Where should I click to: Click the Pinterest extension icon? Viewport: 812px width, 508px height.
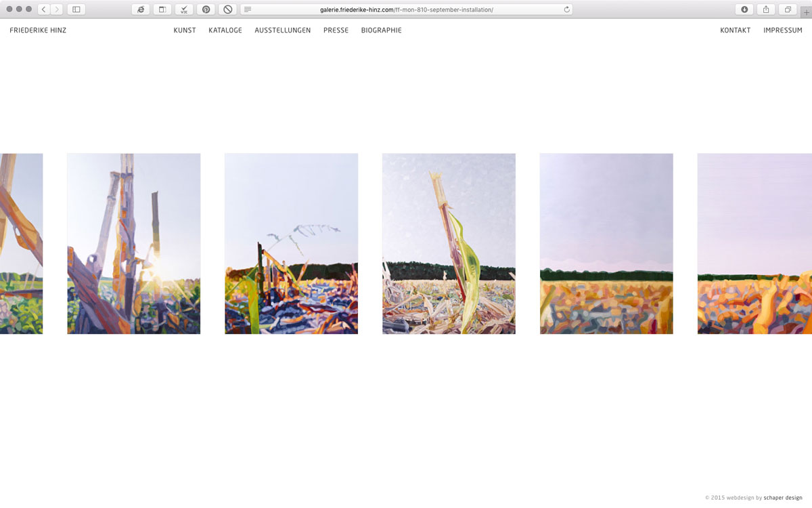pos(206,9)
